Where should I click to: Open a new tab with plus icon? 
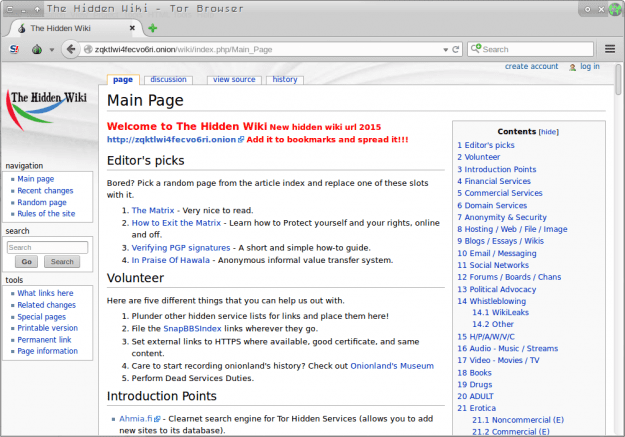[153, 28]
